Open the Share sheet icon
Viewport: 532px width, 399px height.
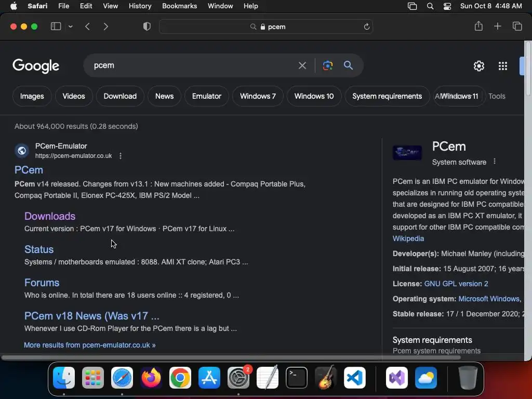click(x=478, y=26)
